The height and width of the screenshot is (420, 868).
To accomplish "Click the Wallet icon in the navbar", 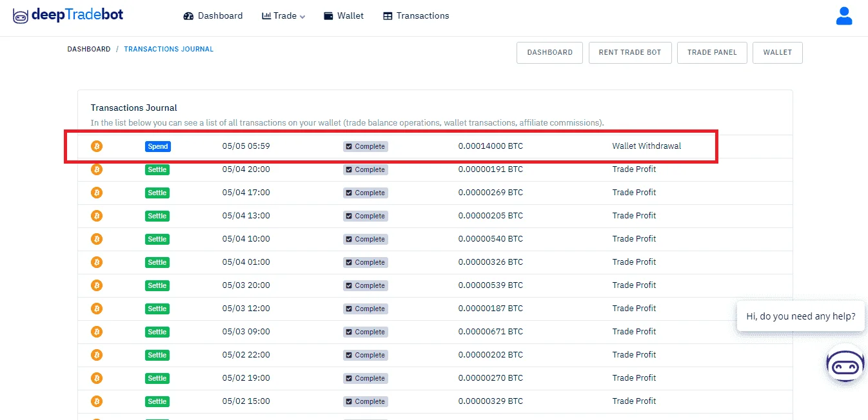I will click(x=328, y=16).
